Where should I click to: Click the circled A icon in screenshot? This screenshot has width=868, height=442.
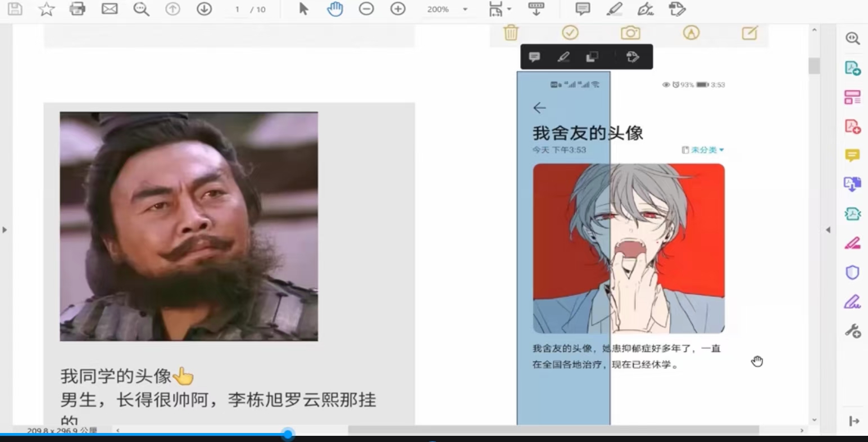[x=691, y=33]
